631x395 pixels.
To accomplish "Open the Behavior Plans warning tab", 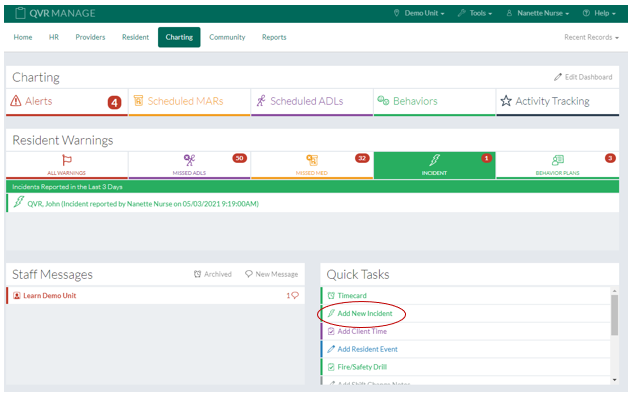I will 557,165.
